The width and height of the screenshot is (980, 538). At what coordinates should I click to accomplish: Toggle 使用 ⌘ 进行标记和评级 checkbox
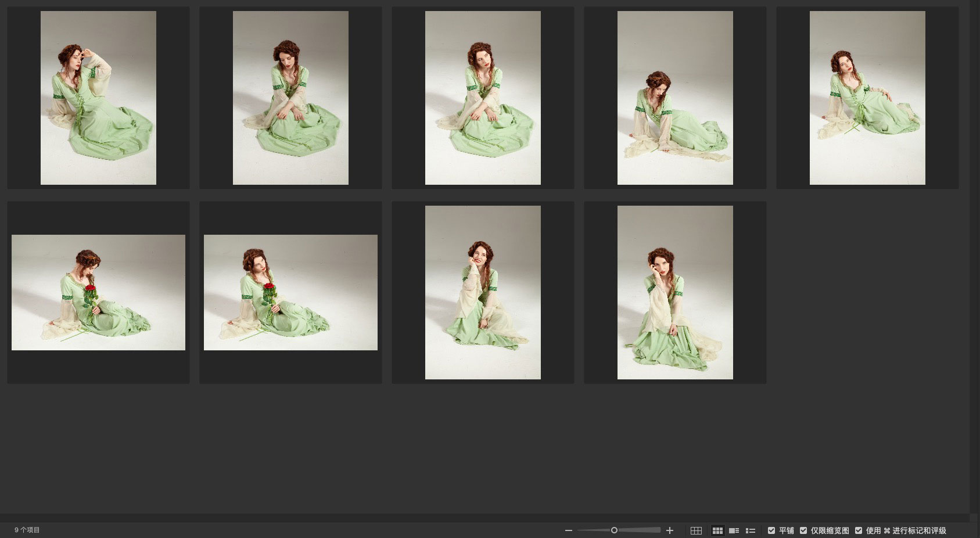859,530
